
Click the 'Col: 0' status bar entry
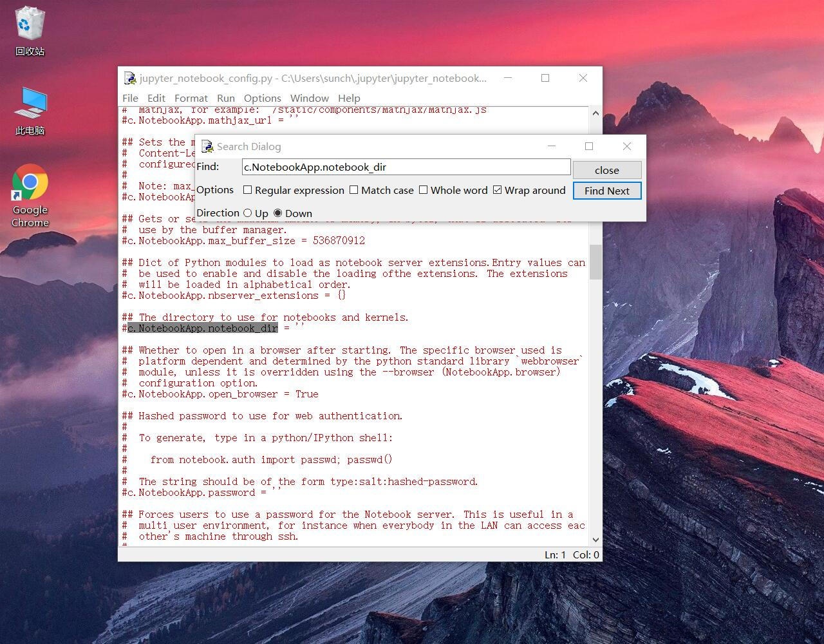[x=586, y=554]
